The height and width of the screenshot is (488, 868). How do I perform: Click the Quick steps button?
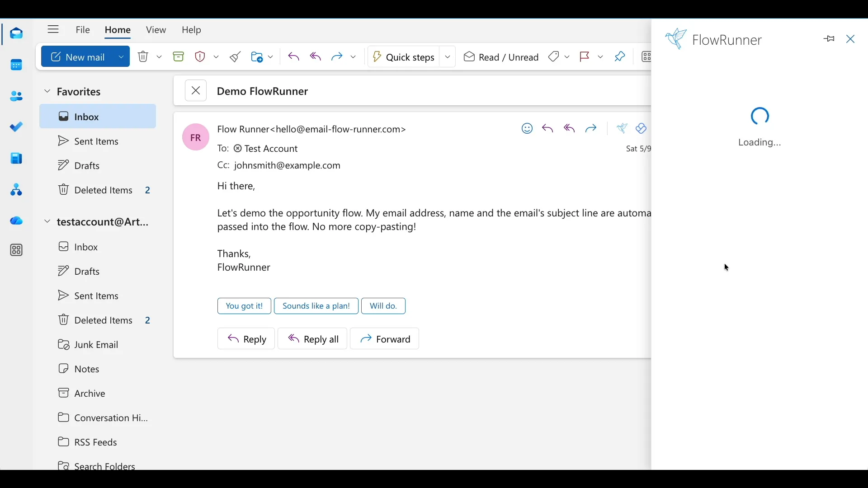click(404, 57)
